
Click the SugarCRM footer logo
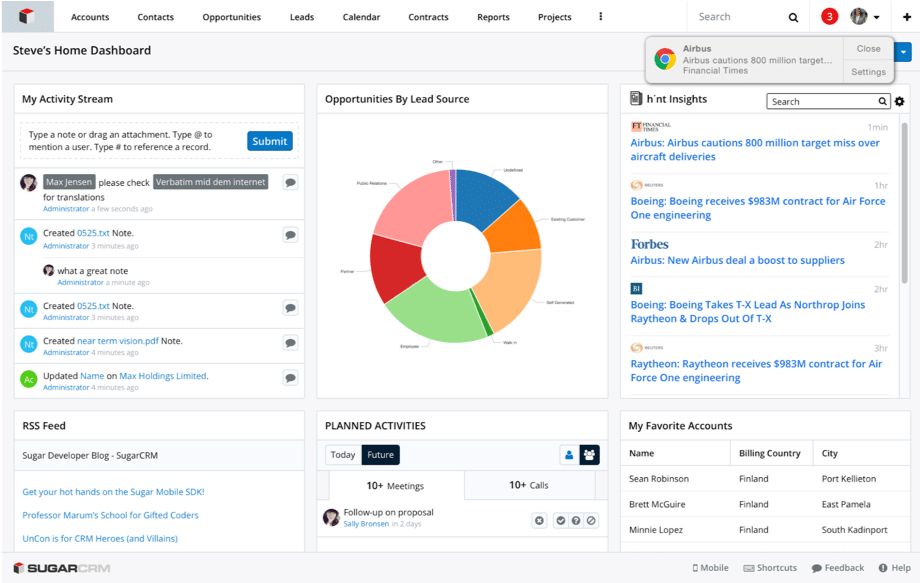[x=62, y=568]
